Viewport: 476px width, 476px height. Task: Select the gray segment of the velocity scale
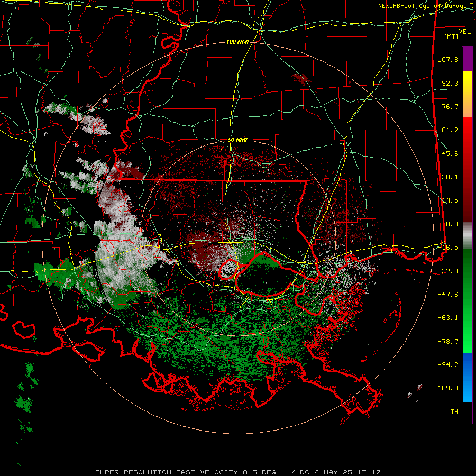pos(467,235)
